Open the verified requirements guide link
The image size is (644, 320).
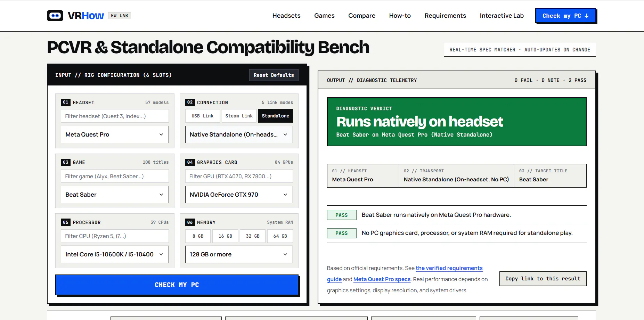tap(449, 268)
